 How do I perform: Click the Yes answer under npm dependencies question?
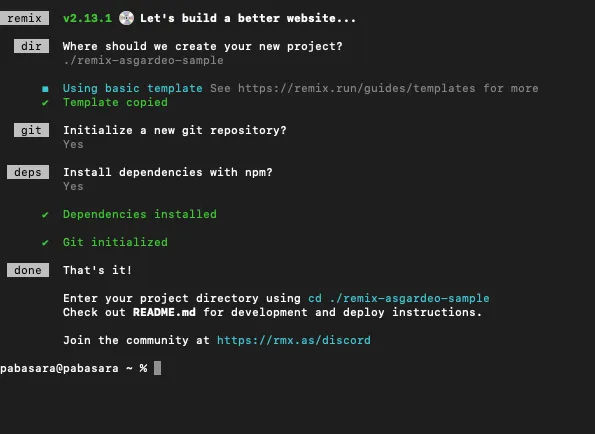73,186
